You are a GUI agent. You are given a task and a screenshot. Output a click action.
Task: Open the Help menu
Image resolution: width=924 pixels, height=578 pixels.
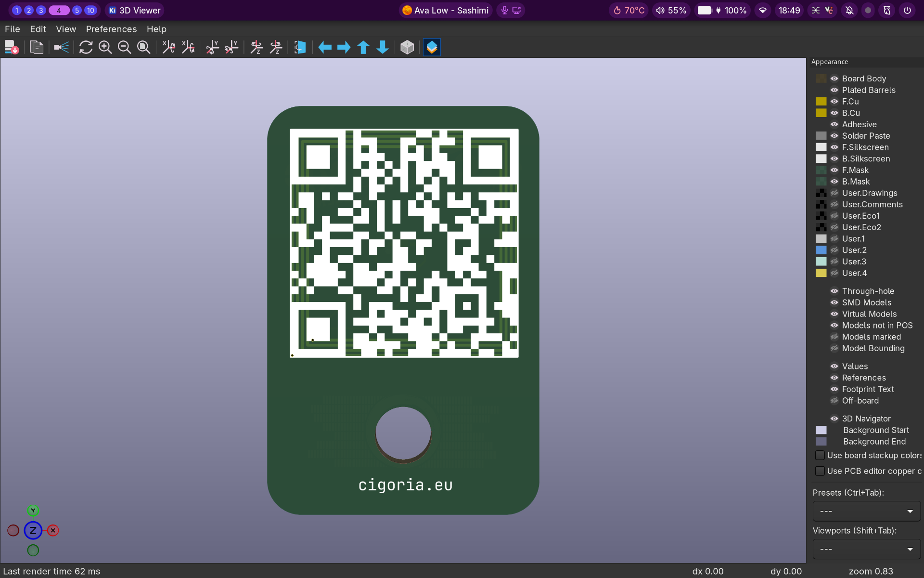coord(156,29)
